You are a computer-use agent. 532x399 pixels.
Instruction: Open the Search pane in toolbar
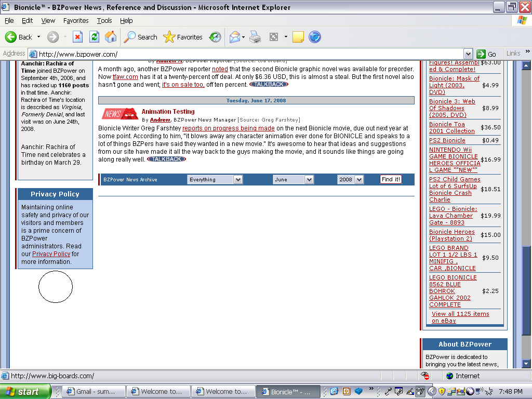[140, 37]
